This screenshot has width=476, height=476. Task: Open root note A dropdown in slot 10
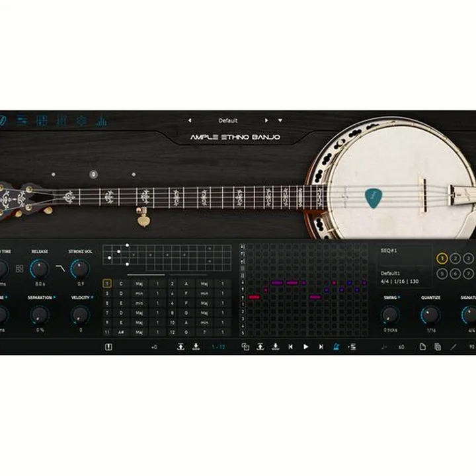pos(186,323)
